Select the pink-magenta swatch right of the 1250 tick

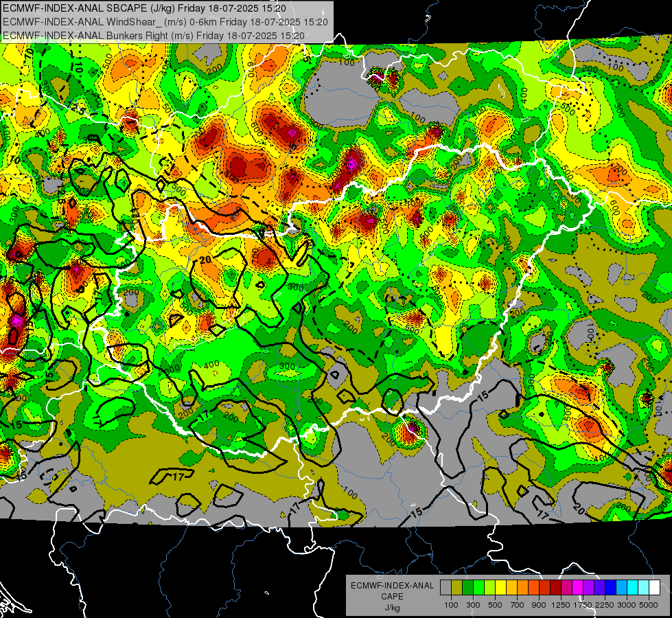566,587
